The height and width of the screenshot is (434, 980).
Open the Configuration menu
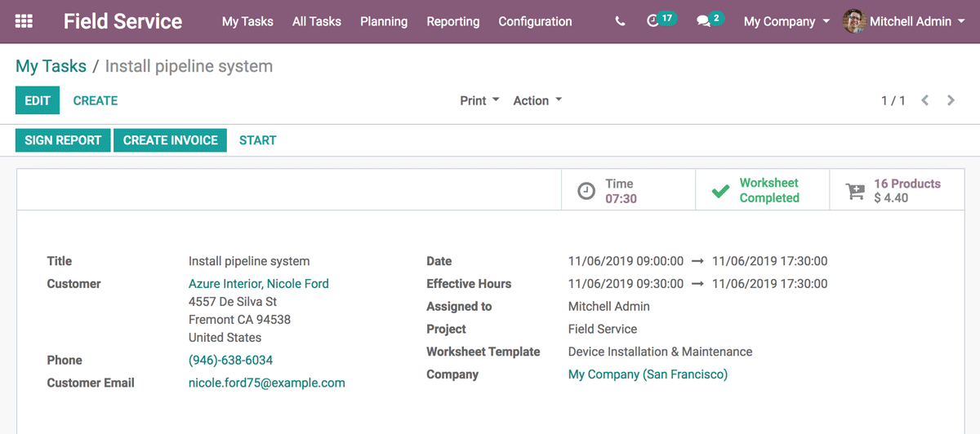[535, 21]
